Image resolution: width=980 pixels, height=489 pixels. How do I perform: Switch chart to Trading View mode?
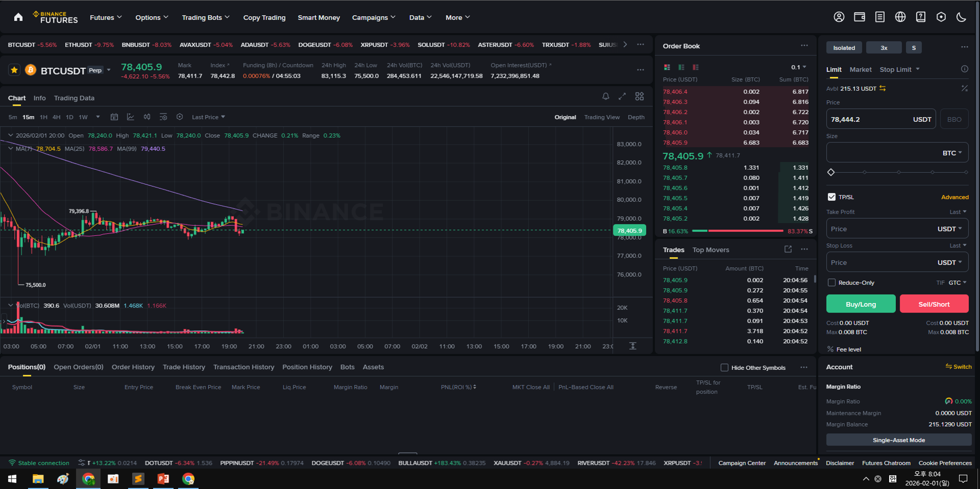(601, 117)
